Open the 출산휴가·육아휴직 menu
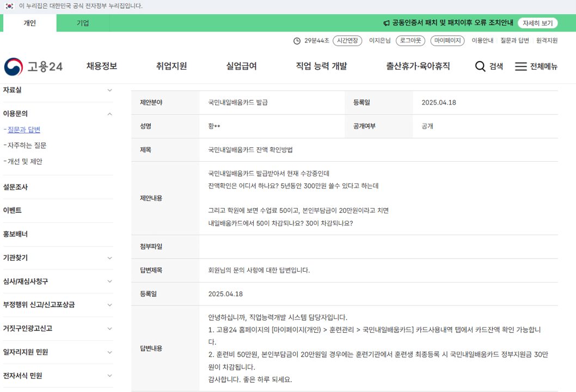The width and height of the screenshot is (576, 392). pyautogui.click(x=418, y=66)
